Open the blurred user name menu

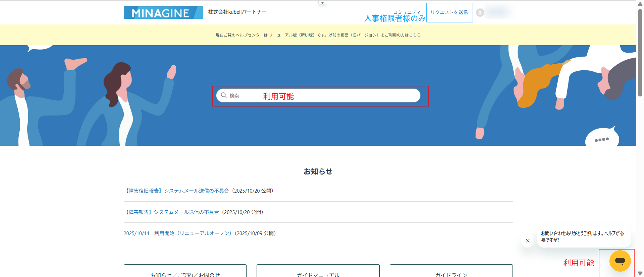[498, 12]
